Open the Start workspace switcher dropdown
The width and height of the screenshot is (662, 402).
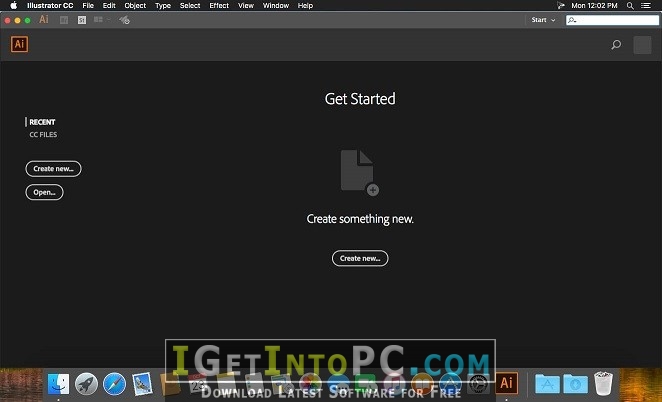(543, 20)
